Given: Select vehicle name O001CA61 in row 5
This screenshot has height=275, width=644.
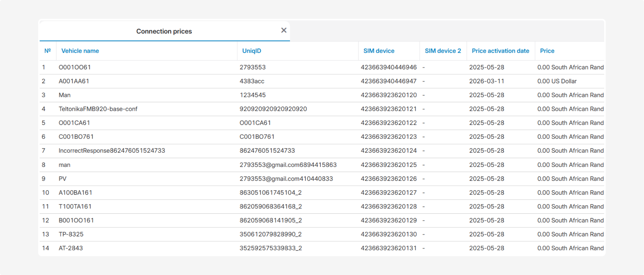Looking at the screenshot, I should point(74,123).
